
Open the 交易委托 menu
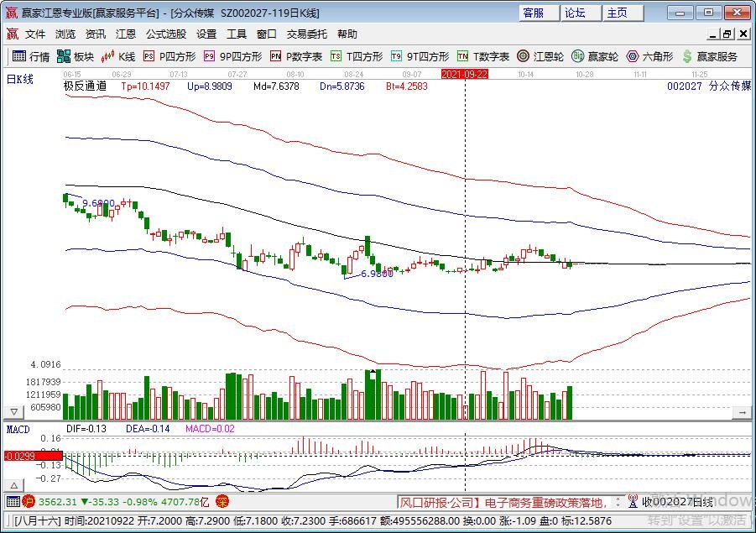coord(307,34)
